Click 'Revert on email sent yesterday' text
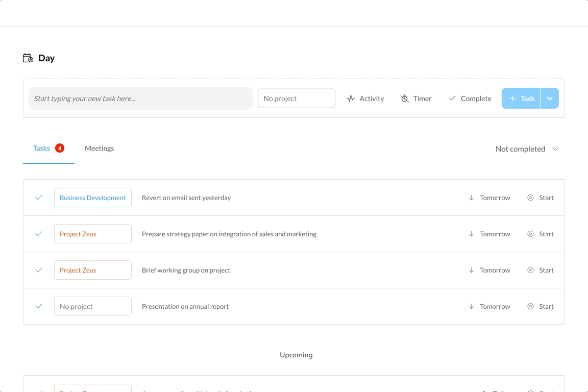The width and height of the screenshot is (588, 392). 186,198
